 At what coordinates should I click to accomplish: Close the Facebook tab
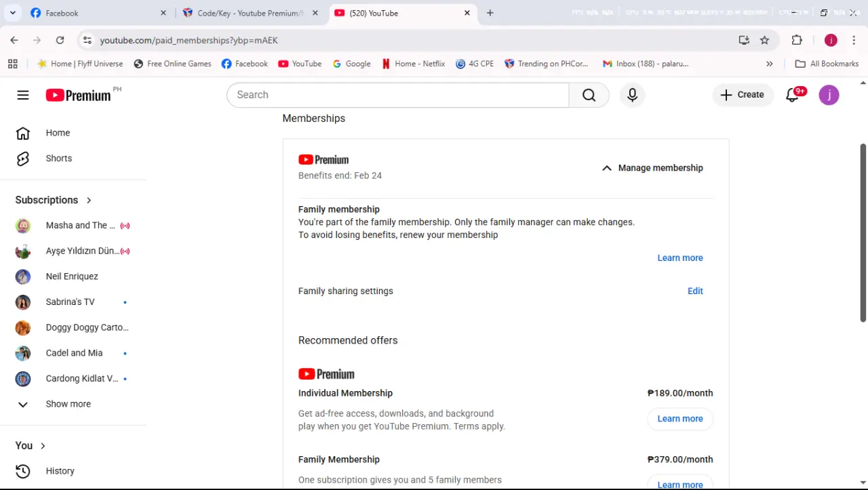[x=163, y=13]
